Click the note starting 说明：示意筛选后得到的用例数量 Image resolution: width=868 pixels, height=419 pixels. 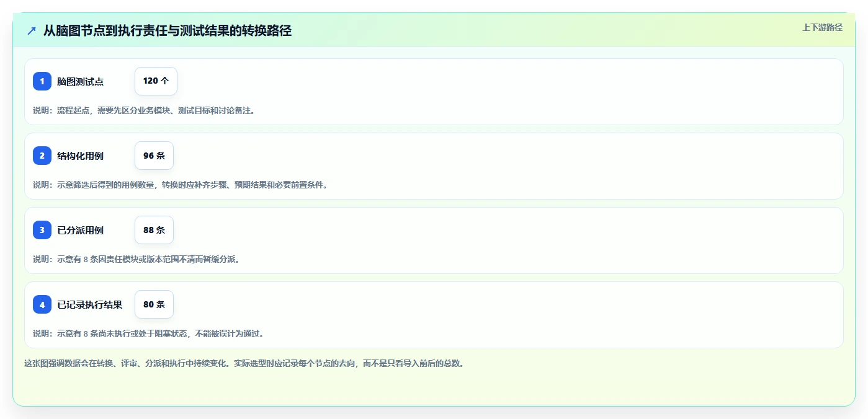pyautogui.click(x=180, y=185)
